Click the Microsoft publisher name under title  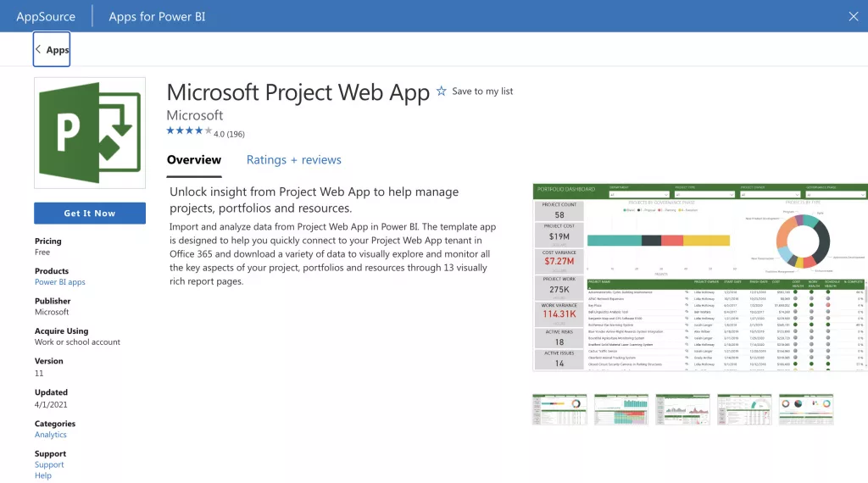(195, 115)
